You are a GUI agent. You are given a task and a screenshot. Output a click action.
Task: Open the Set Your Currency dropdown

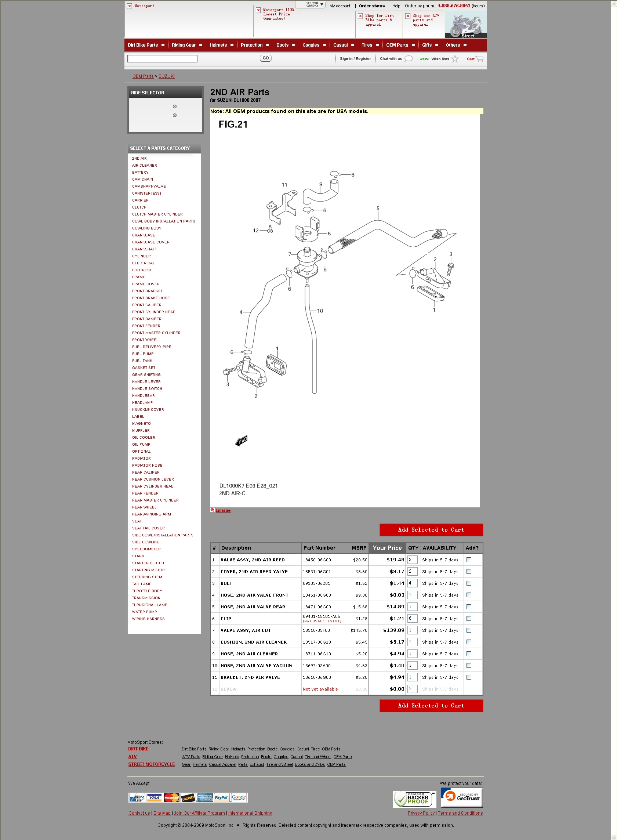coord(311,4)
